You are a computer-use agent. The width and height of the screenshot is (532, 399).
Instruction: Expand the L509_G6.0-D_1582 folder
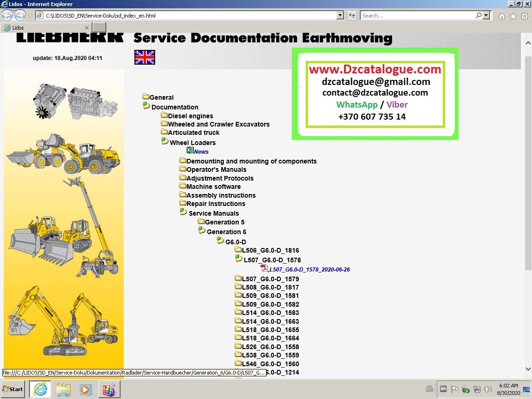(271, 304)
